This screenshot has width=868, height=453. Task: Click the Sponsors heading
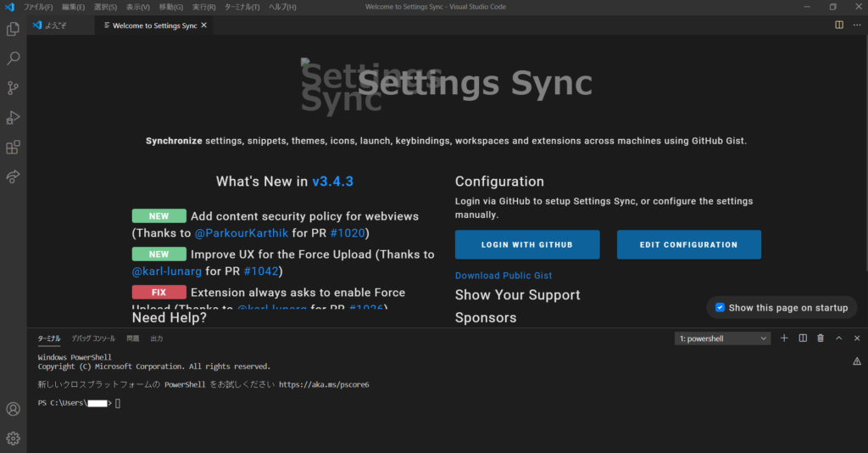click(486, 317)
